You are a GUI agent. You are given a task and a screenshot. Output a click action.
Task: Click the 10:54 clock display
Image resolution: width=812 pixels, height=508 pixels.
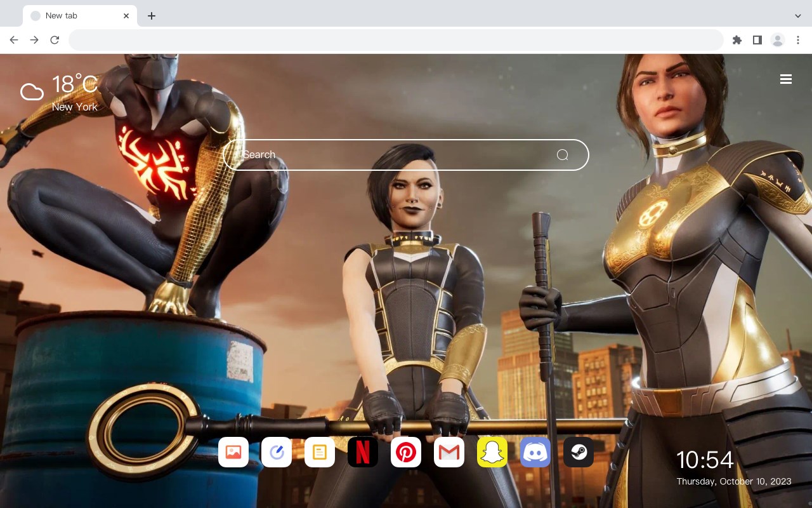point(705,460)
